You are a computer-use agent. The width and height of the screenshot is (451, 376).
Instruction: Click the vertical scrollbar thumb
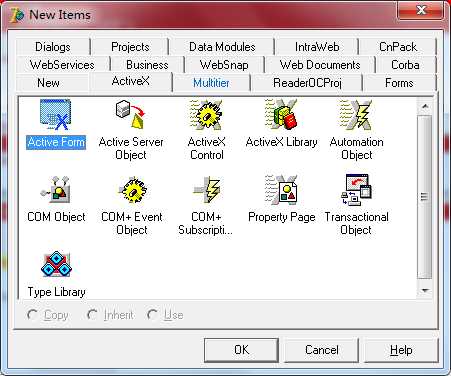(x=425, y=197)
